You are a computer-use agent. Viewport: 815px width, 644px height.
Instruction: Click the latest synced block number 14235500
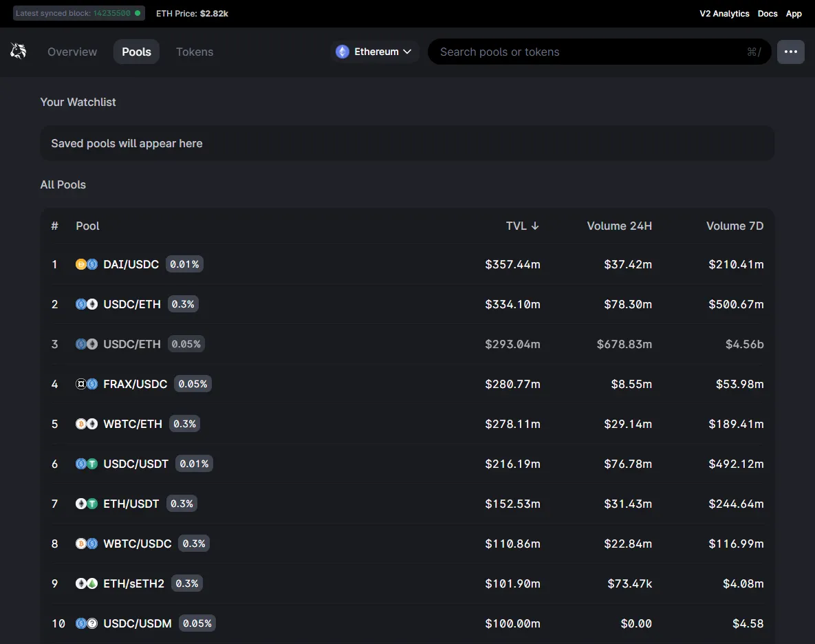click(111, 13)
